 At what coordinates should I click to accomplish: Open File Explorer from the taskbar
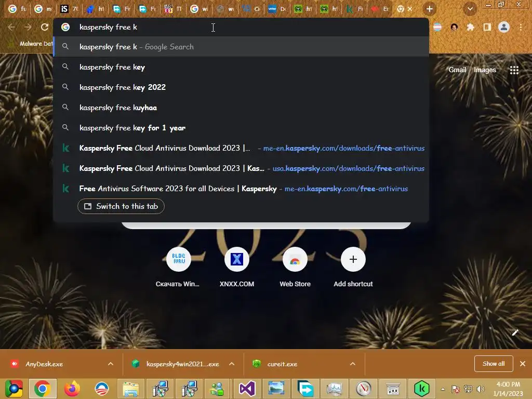[130, 389]
